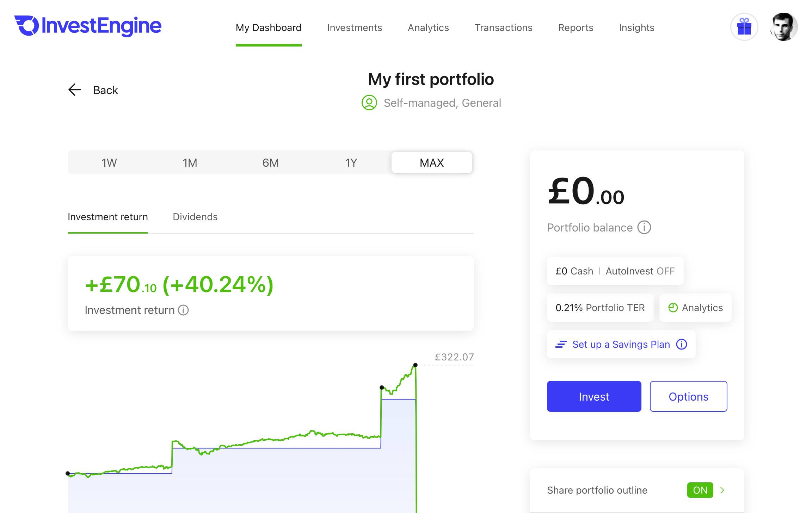The height and width of the screenshot is (513, 812).
Task: Open the Transactions page
Action: (503, 27)
